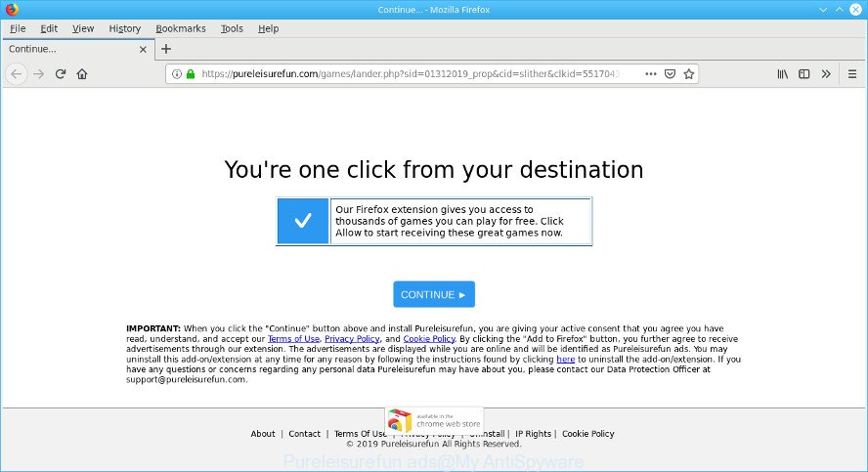The image size is (868, 472).
Task: Open the Firefox home page icon
Action: [x=82, y=74]
